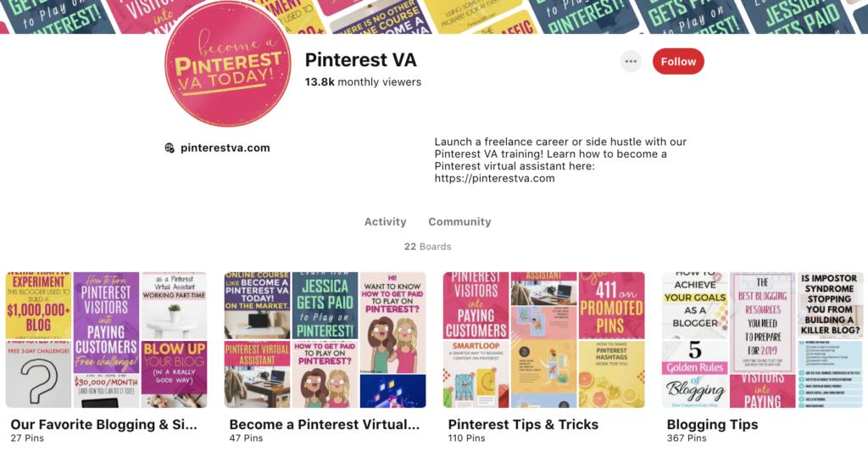Open the Pinterest Tips & Tricks board title
The height and width of the screenshot is (457, 868).
coord(523,424)
